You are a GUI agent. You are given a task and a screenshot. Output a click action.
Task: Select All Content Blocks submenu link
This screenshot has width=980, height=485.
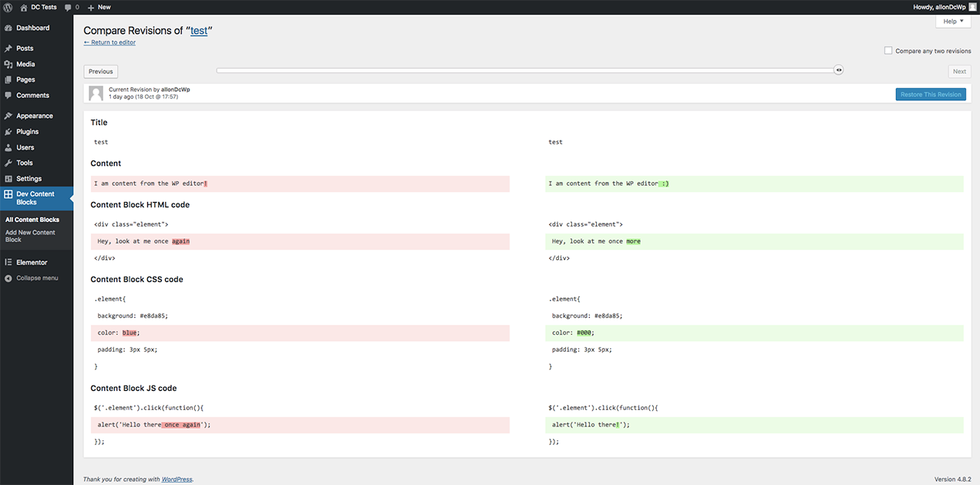point(32,220)
